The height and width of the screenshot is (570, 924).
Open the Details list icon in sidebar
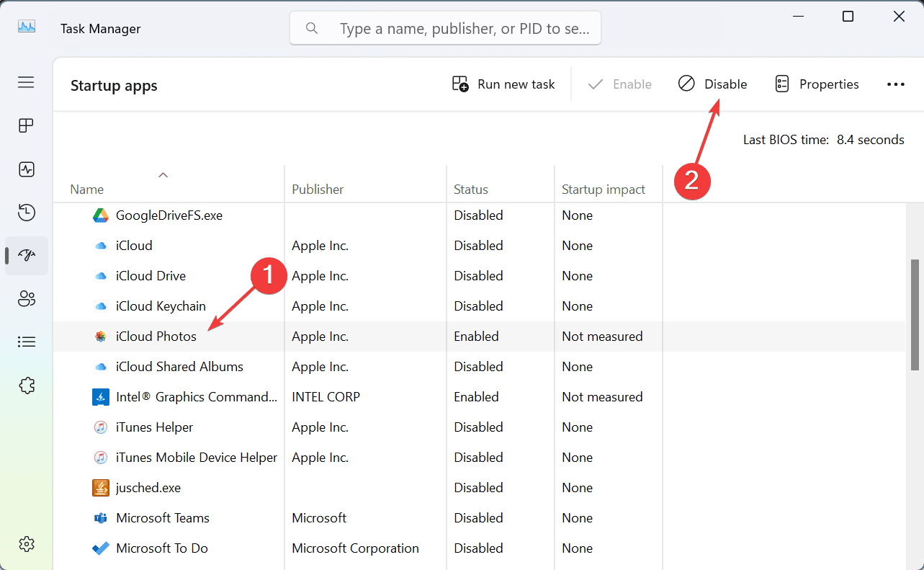pyautogui.click(x=27, y=342)
